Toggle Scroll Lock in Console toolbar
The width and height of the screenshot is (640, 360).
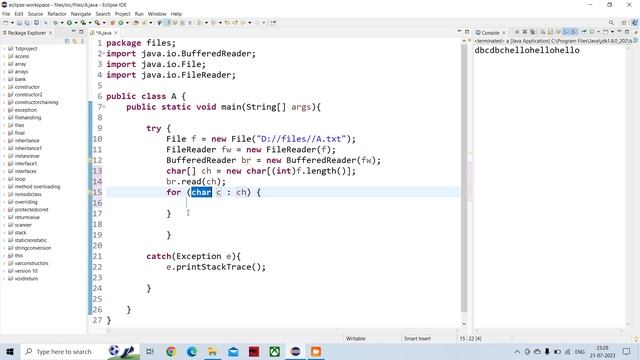point(550,32)
